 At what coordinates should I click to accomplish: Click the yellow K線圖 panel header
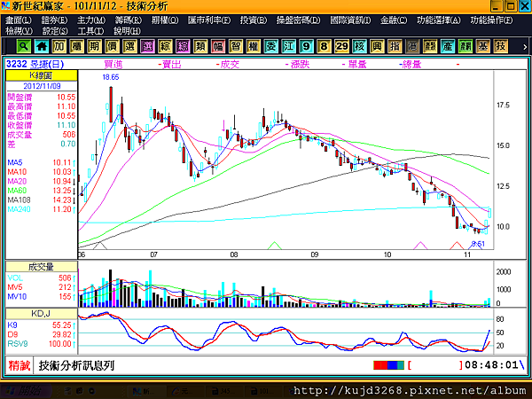tap(42, 75)
